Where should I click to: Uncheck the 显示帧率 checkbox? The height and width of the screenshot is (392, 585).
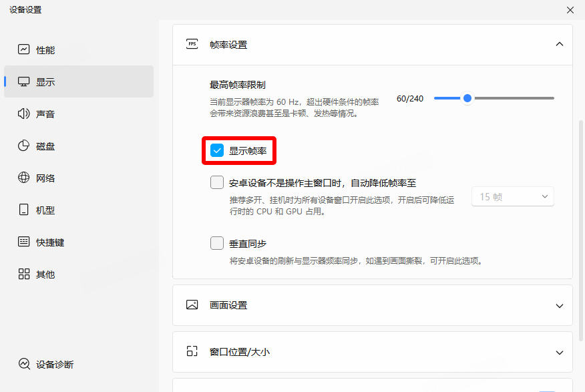217,151
